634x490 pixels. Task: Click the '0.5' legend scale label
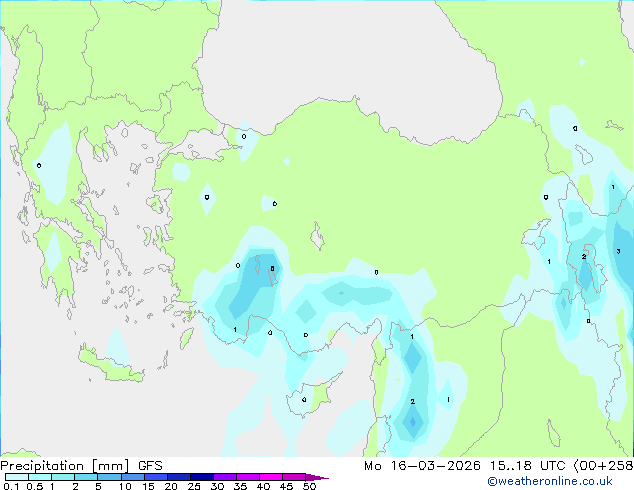tap(35, 486)
